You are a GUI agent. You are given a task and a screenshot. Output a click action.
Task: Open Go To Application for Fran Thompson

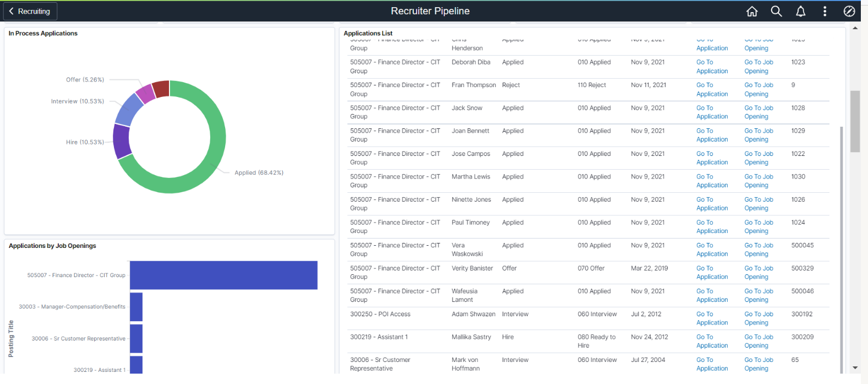tap(712, 89)
